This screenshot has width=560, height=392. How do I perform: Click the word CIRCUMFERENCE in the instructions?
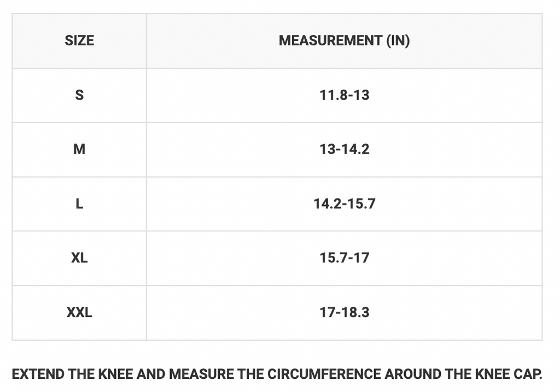pyautogui.click(x=324, y=374)
